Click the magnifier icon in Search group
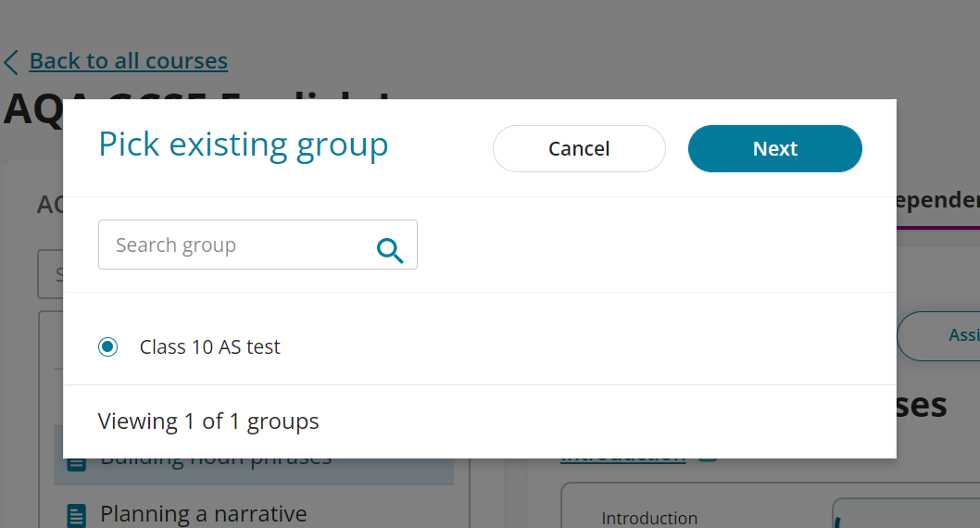 [x=390, y=249]
